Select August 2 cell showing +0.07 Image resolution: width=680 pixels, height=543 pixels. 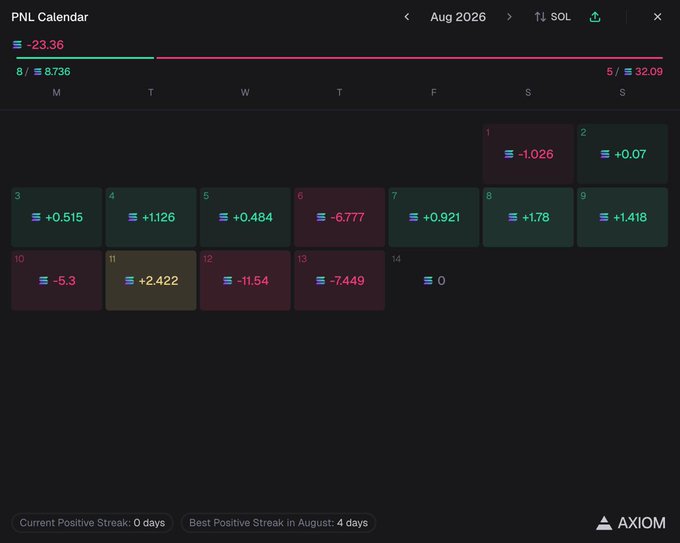pos(622,154)
